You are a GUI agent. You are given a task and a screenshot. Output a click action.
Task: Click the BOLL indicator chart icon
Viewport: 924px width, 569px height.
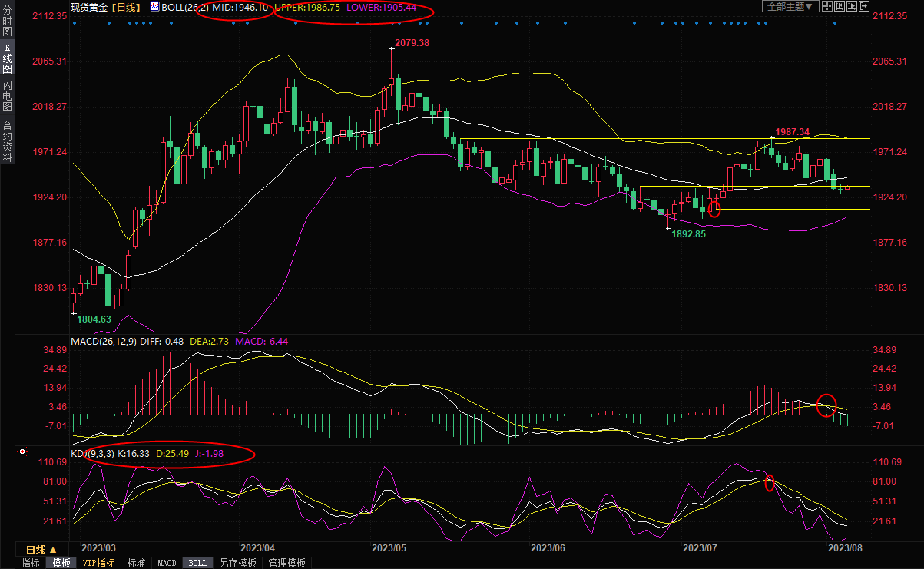[154, 7]
